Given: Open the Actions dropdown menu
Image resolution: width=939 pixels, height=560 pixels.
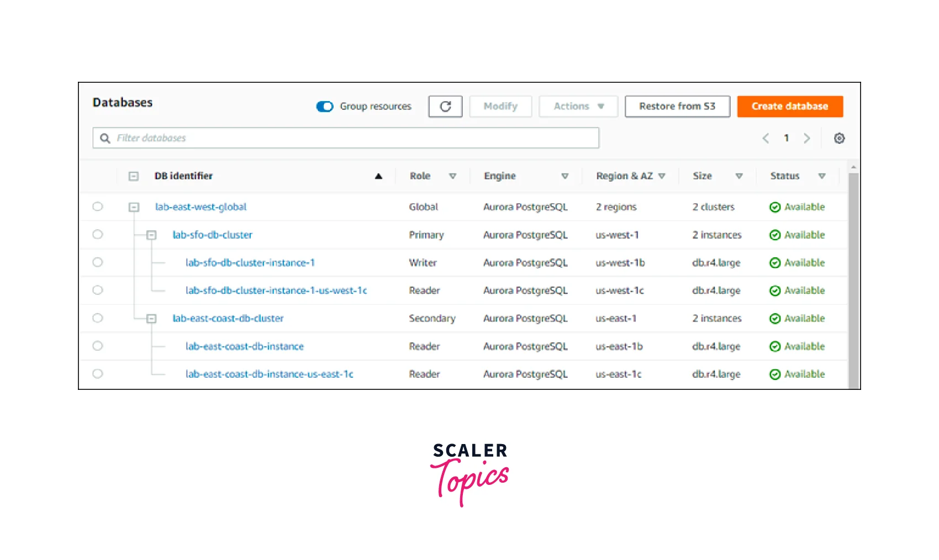Looking at the screenshot, I should tap(578, 107).
